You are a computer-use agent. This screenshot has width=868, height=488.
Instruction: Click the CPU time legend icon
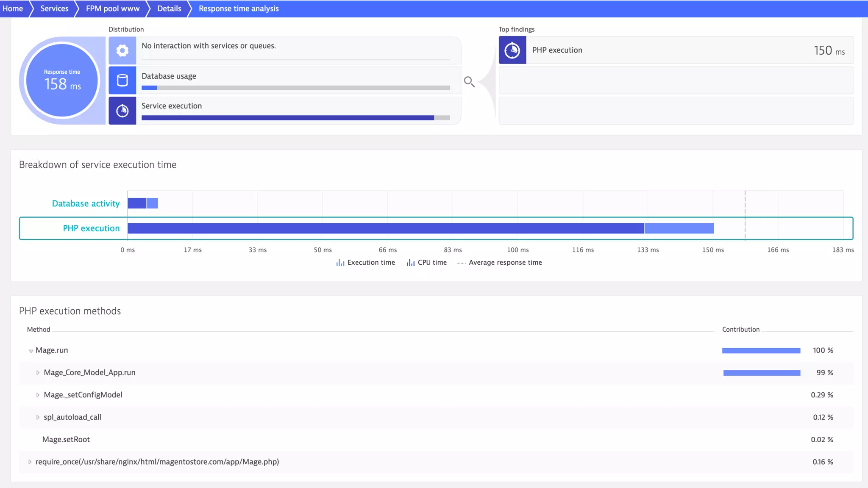pyautogui.click(x=410, y=263)
